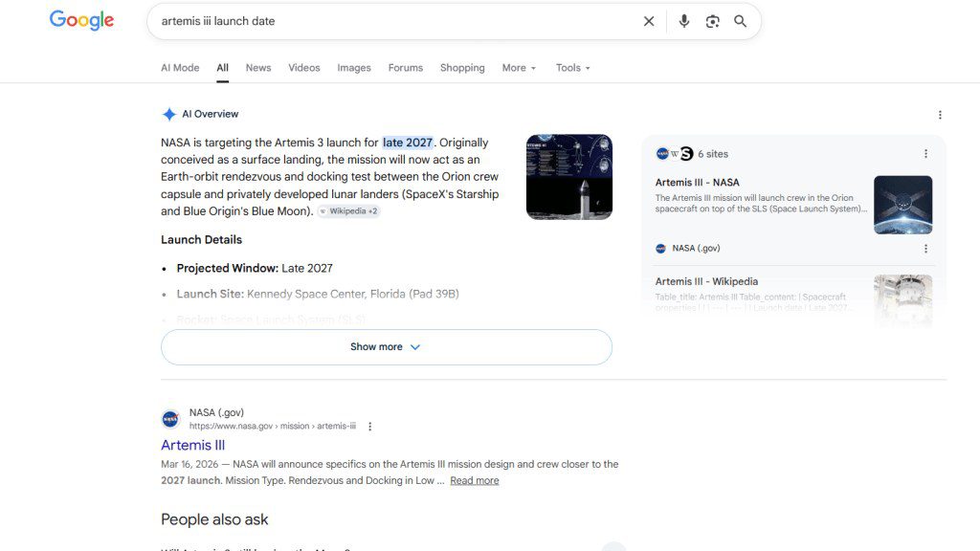The height and width of the screenshot is (551, 980).
Task: Open the 6 sites panel options menu
Action: tap(925, 154)
